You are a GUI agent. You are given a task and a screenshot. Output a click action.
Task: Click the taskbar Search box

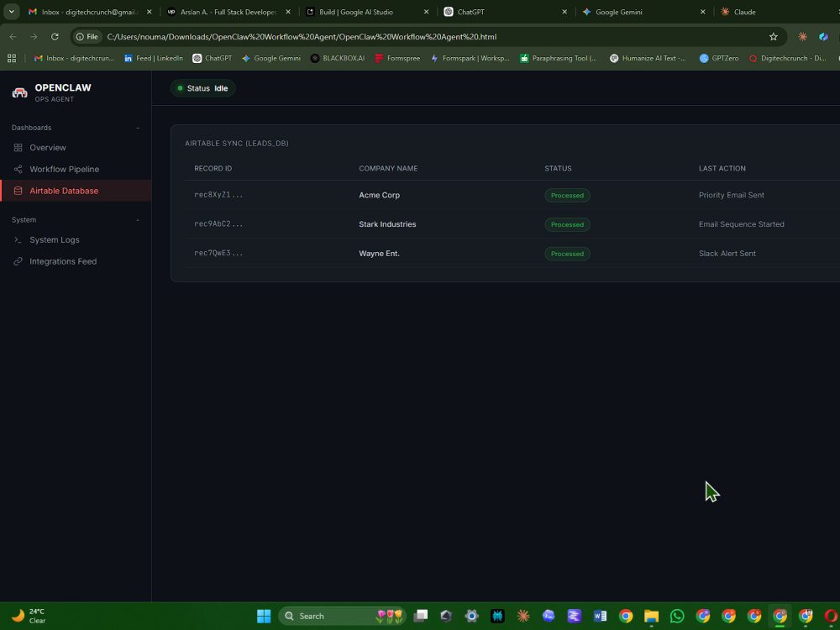[x=343, y=616]
